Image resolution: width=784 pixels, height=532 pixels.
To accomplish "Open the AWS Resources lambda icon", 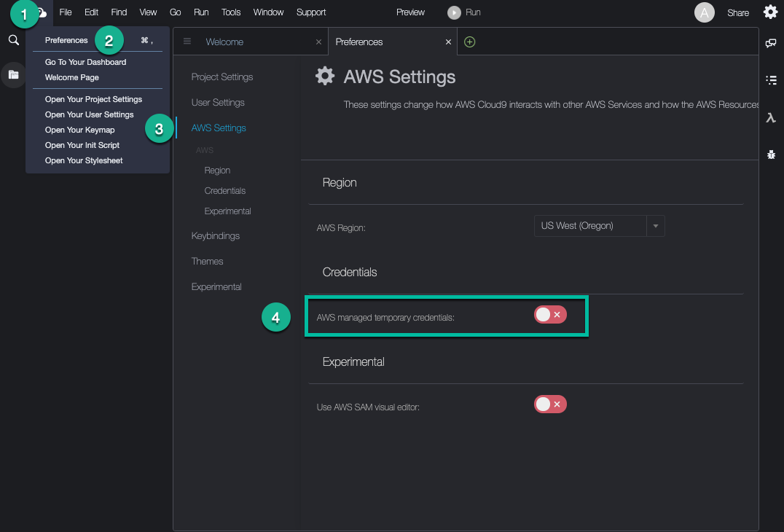I will coord(770,117).
